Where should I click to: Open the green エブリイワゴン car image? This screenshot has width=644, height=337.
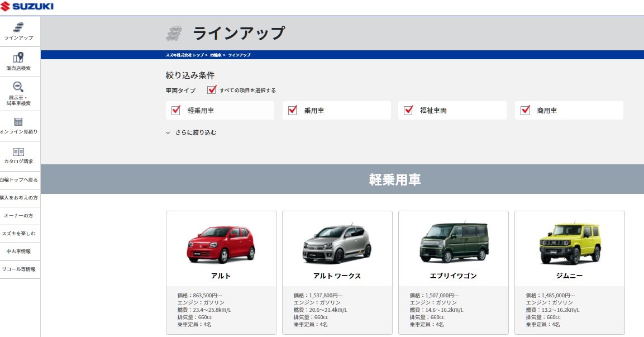click(x=454, y=243)
